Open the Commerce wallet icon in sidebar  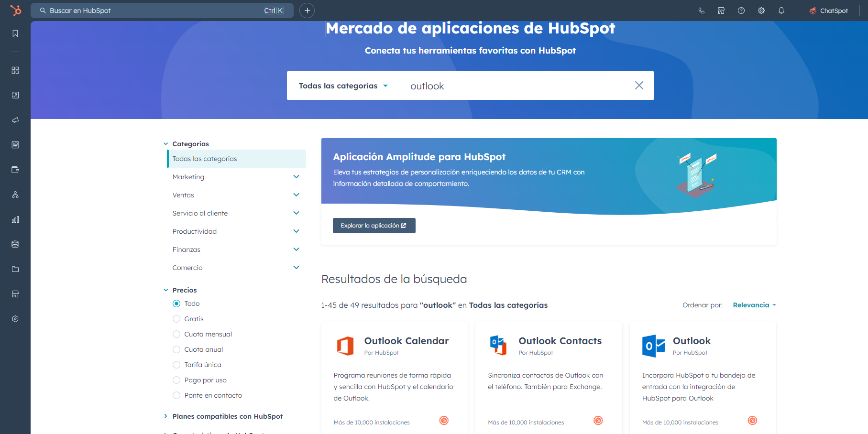(x=15, y=170)
